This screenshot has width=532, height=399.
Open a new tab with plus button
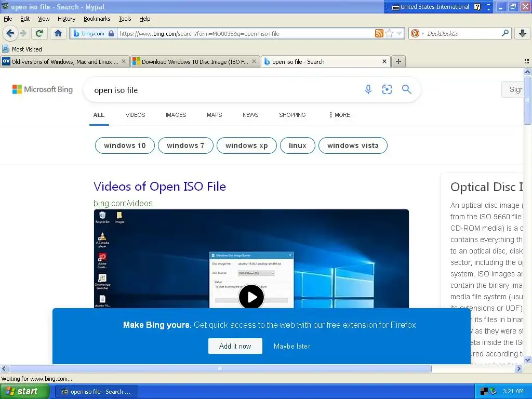[398, 61]
